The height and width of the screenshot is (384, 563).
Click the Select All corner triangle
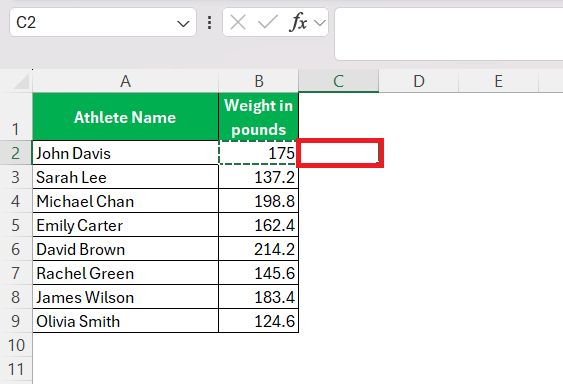[x=21, y=81]
